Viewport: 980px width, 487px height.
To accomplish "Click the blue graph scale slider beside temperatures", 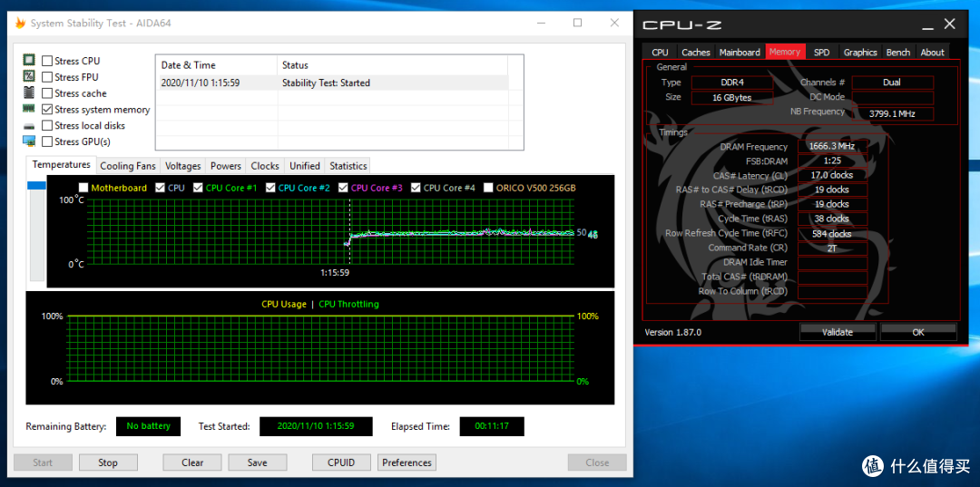I will [x=37, y=185].
